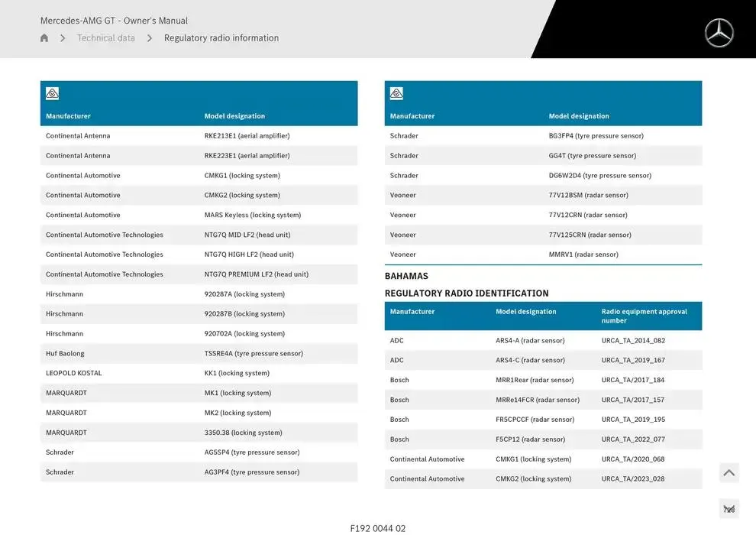
Task: Click the Mercedes-Benz star logo
Action: (718, 33)
